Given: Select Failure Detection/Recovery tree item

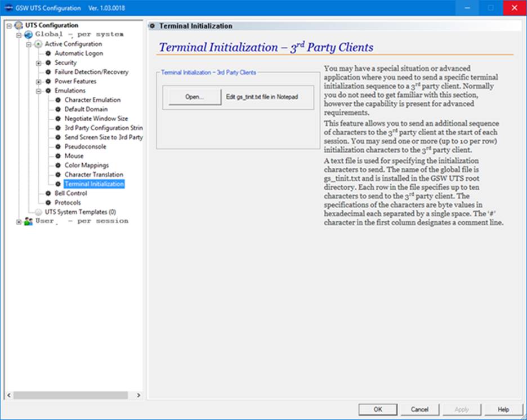Looking at the screenshot, I should click(x=91, y=72).
